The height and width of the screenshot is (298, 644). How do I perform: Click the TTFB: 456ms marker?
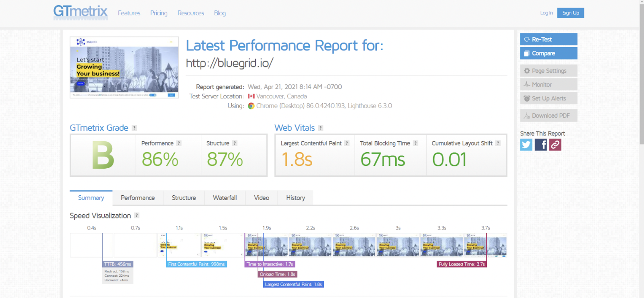[118, 264]
